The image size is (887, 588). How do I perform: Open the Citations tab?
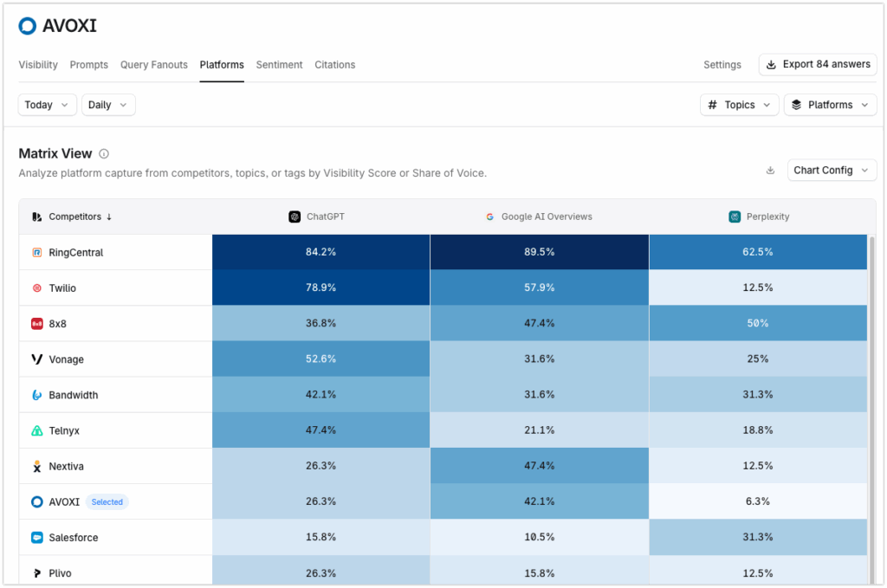(x=334, y=64)
